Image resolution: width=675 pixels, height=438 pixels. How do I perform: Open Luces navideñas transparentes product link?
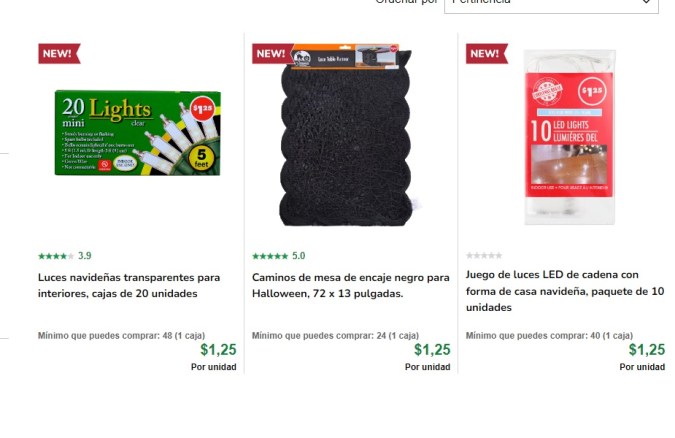click(129, 286)
